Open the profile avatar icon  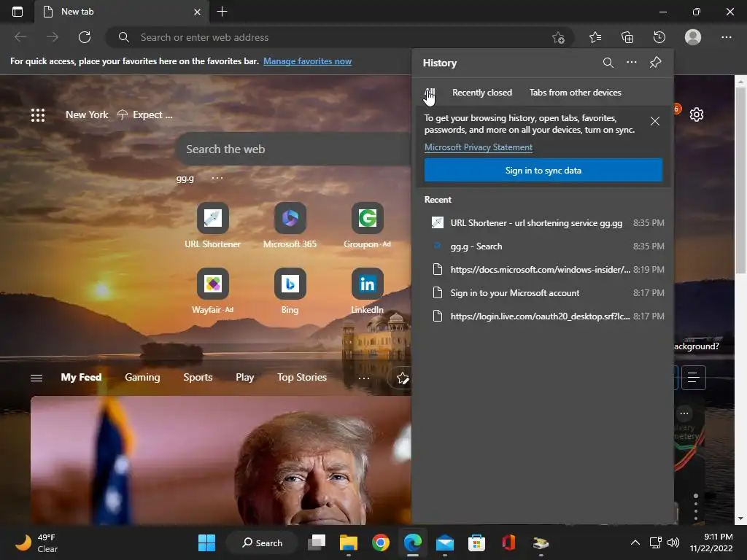(693, 37)
